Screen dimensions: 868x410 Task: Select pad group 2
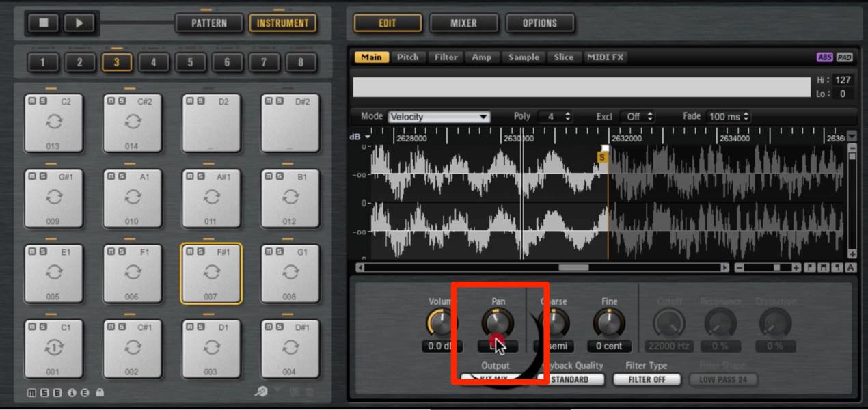point(80,63)
